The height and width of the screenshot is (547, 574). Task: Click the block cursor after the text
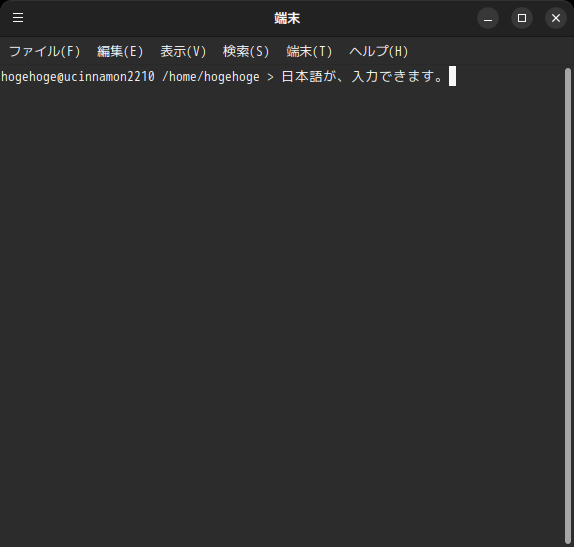click(x=452, y=76)
